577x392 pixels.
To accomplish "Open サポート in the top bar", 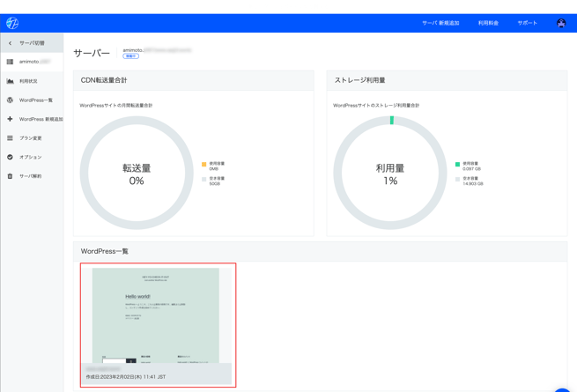I will (528, 23).
